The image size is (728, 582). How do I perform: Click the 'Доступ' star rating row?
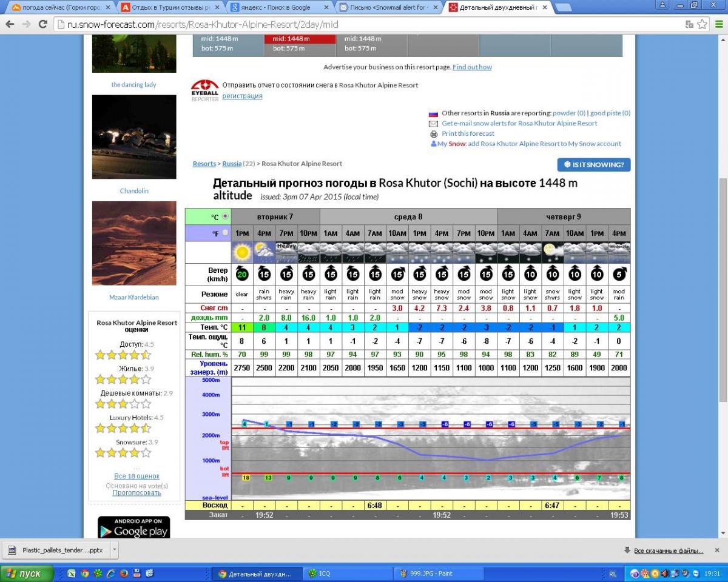pos(124,355)
